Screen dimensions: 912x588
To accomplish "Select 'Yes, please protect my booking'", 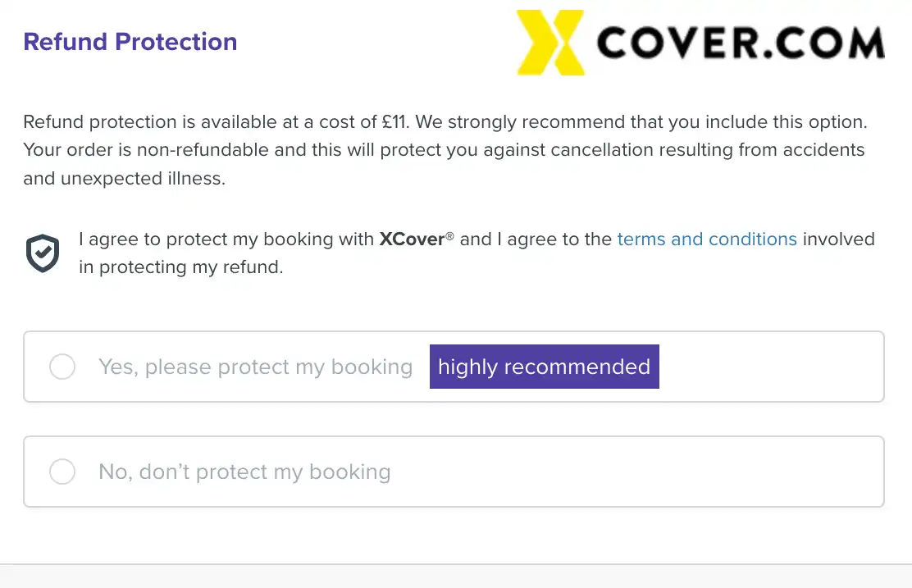I will [x=254, y=367].
